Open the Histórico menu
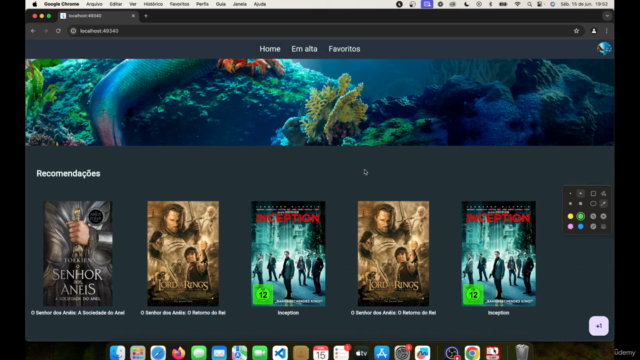 pyautogui.click(x=153, y=4)
